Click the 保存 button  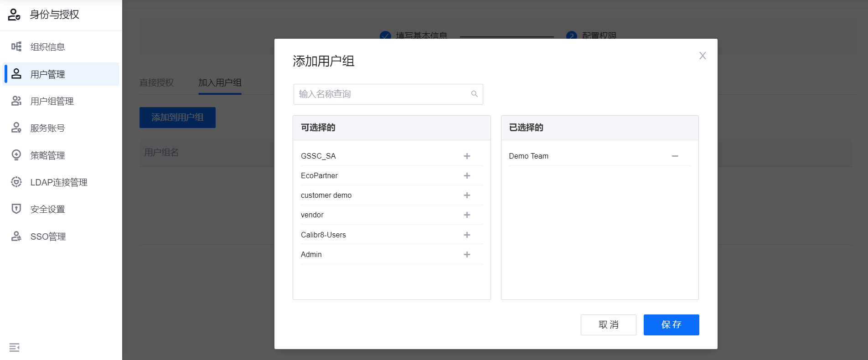[671, 325]
